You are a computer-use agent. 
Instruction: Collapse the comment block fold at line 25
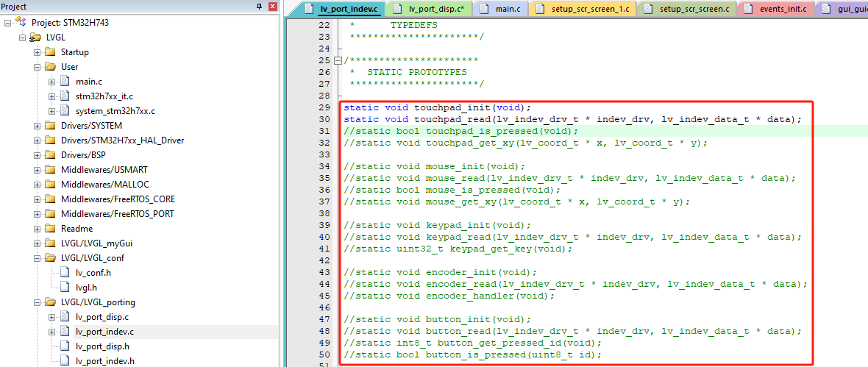(338, 60)
